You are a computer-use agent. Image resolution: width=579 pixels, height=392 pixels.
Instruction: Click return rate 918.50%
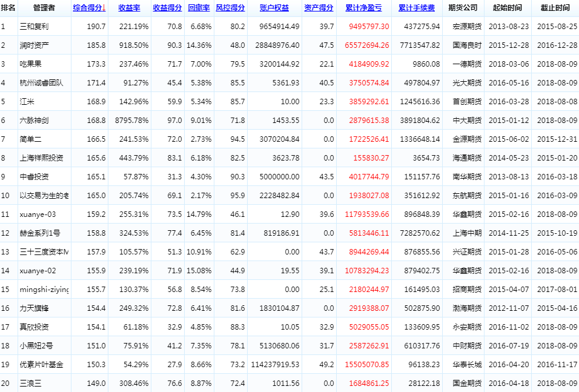point(134,45)
